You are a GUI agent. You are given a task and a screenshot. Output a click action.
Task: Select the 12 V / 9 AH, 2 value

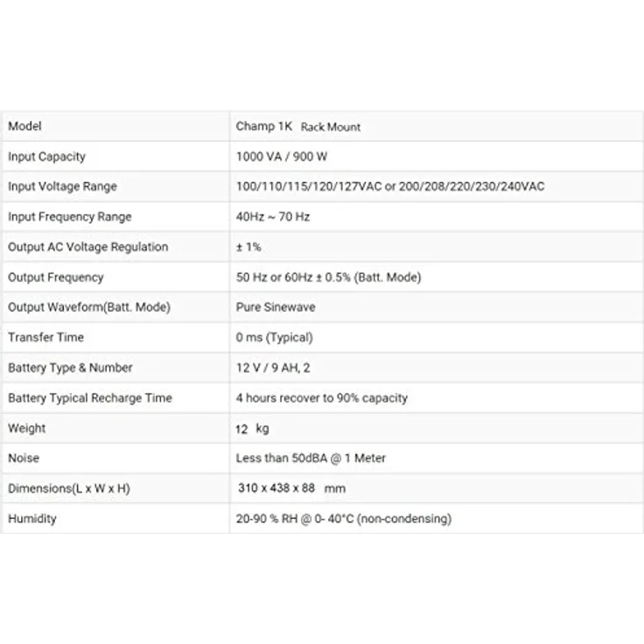click(x=273, y=367)
